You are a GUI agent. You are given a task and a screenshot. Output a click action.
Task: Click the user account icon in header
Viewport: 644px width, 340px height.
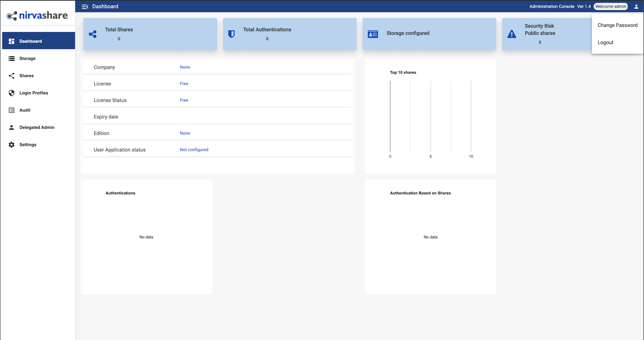(x=636, y=6)
